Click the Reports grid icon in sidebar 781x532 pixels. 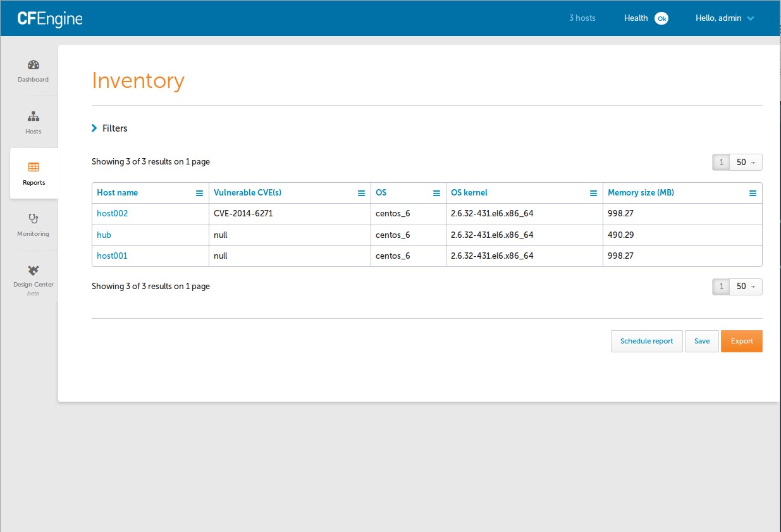pos(33,172)
